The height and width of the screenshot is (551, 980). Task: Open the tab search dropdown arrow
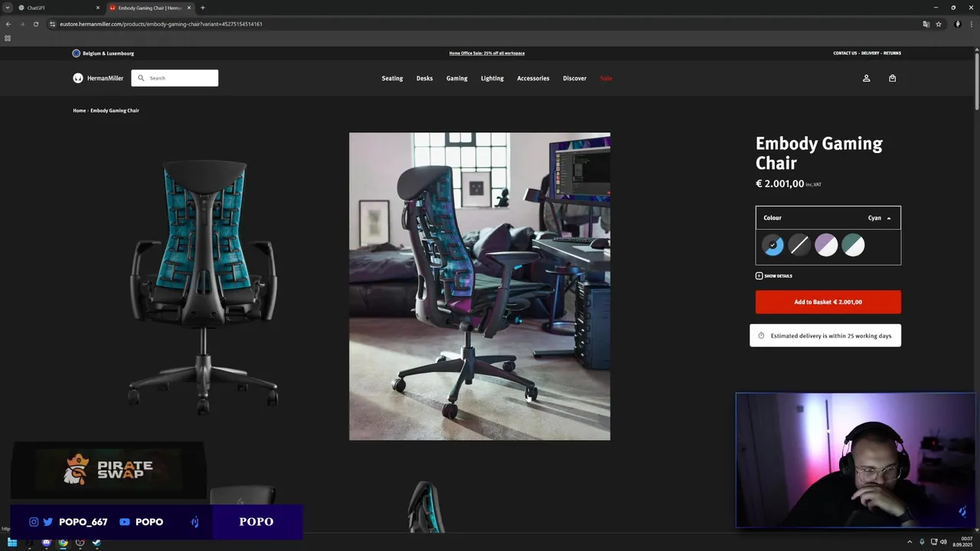8,8
